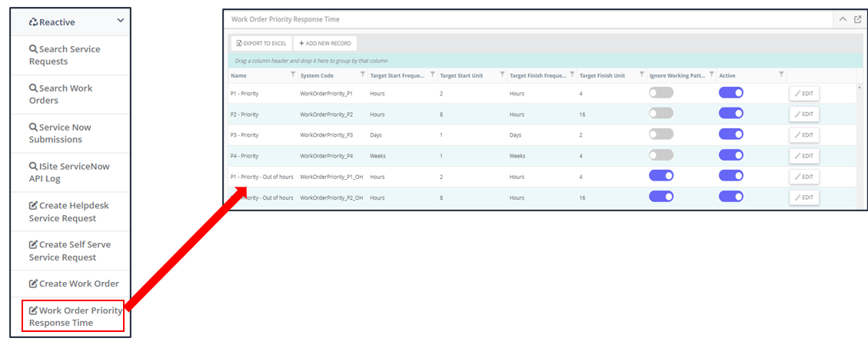Sort by Name column header

click(x=238, y=76)
